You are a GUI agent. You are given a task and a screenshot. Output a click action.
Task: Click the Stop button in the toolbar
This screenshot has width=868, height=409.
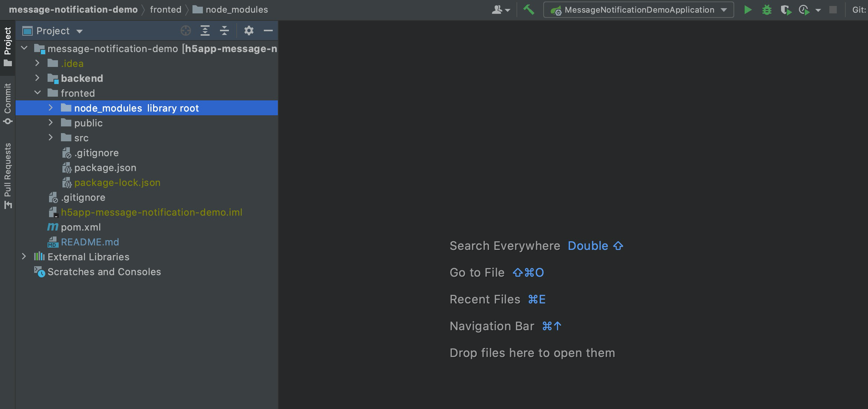point(832,10)
